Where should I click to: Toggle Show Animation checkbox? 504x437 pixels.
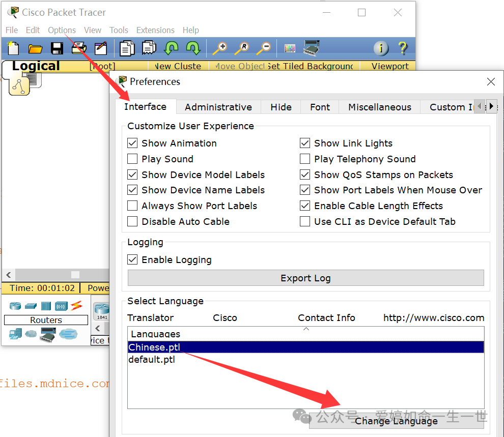coord(132,143)
